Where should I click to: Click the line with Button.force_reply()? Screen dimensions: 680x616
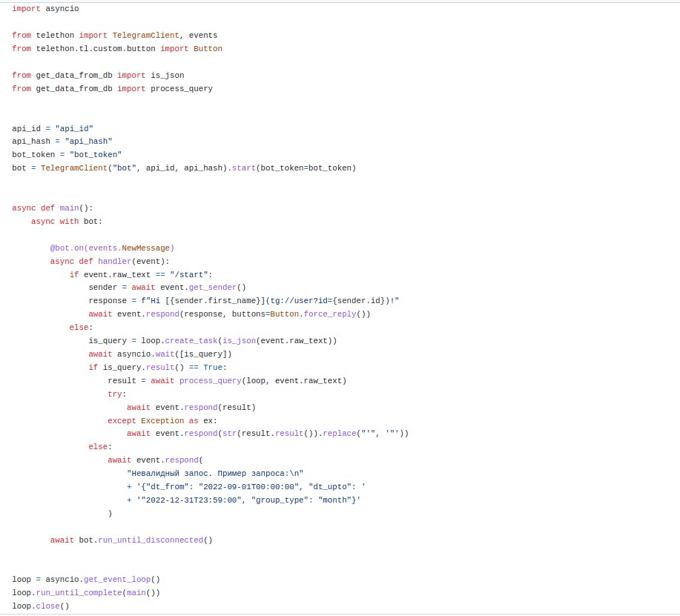pos(229,314)
